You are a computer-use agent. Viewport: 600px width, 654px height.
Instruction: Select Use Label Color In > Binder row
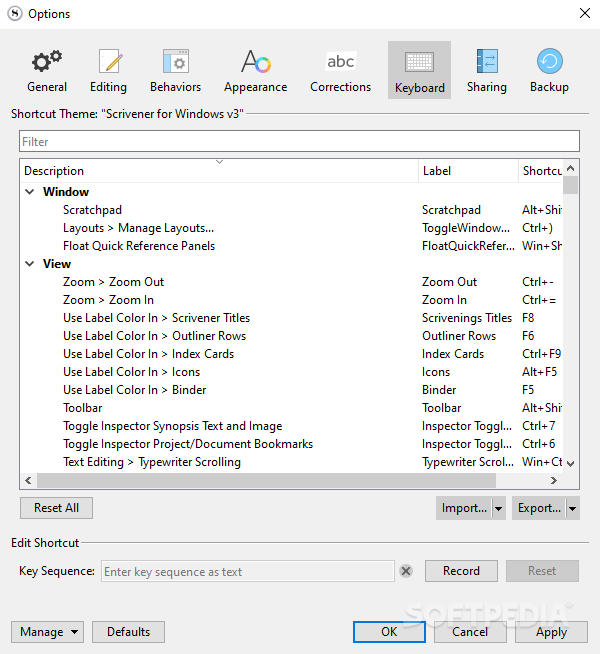click(x=291, y=390)
